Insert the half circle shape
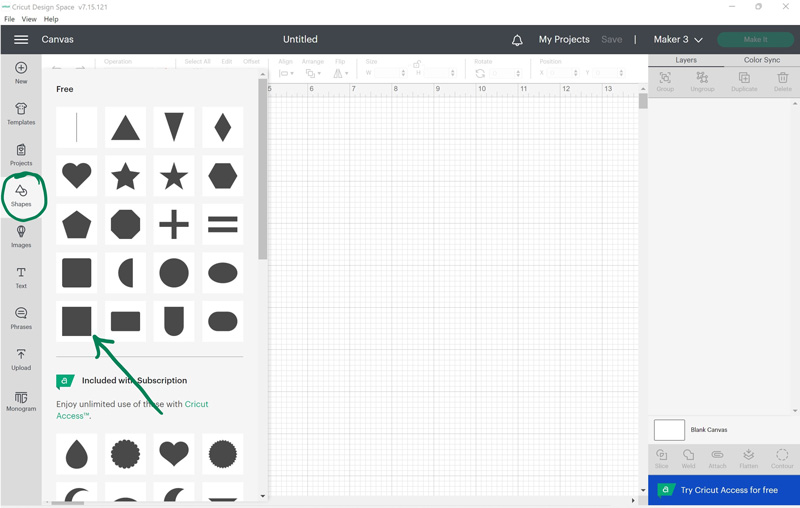This screenshot has height=508, width=800. (125, 273)
